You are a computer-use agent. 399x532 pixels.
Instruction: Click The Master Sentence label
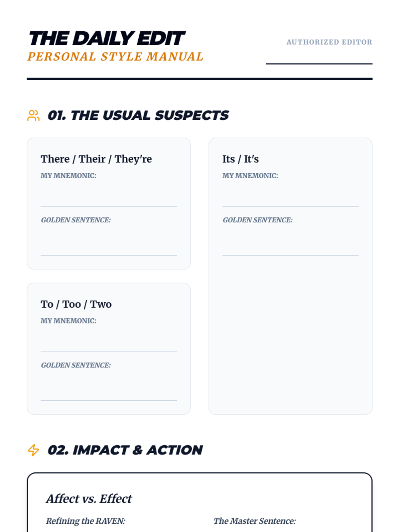pyautogui.click(x=254, y=521)
